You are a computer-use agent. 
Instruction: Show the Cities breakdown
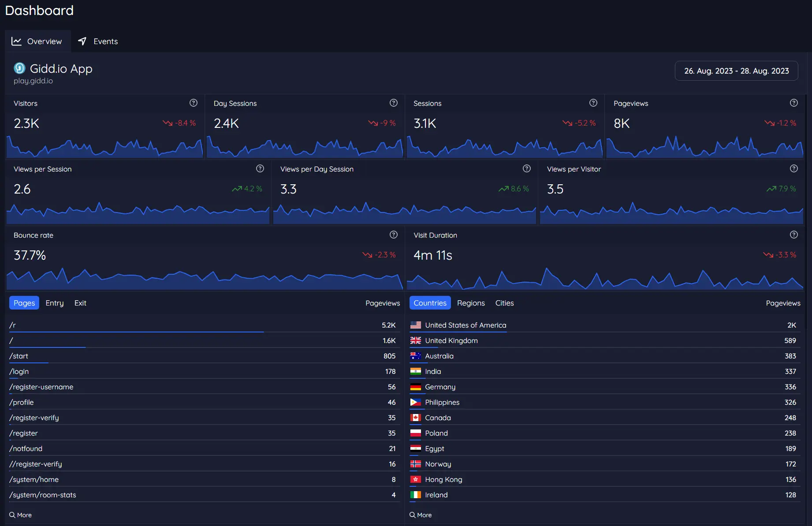(x=504, y=303)
